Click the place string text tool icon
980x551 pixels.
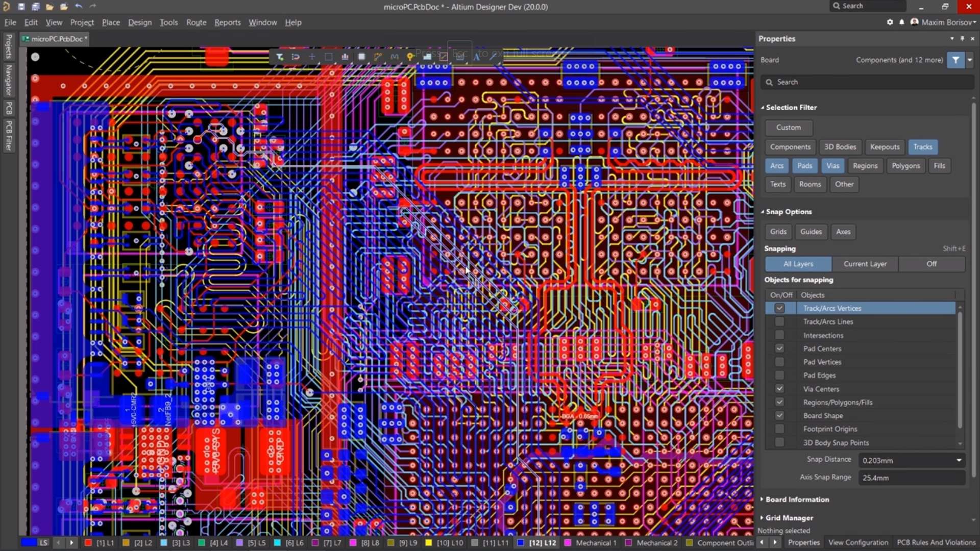[x=476, y=57]
